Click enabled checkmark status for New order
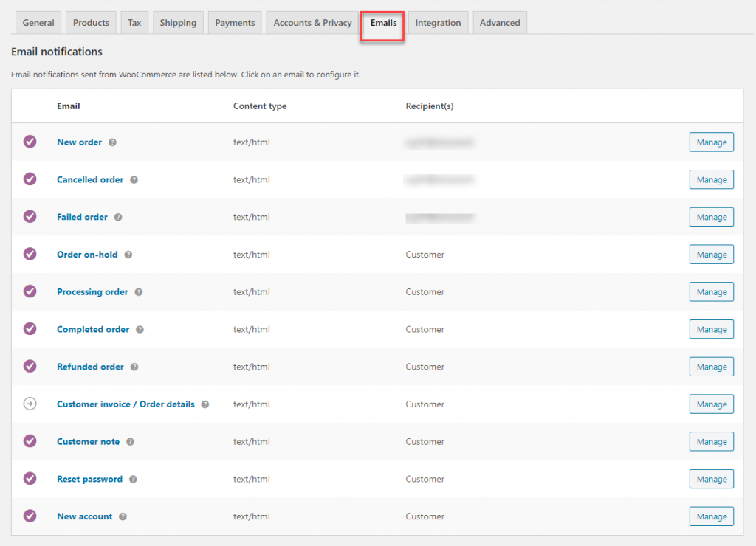Image resolution: width=756 pixels, height=546 pixels. 30,142
